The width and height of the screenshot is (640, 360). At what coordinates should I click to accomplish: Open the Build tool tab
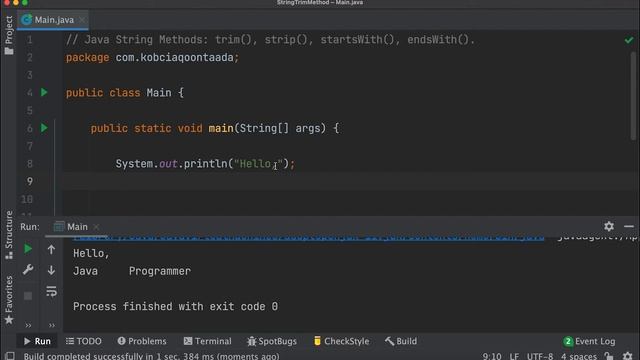[x=401, y=341]
